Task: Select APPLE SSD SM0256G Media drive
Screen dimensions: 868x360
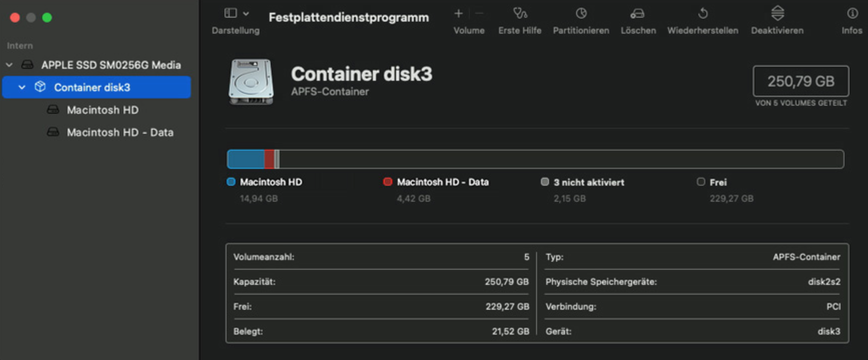Action: point(111,65)
